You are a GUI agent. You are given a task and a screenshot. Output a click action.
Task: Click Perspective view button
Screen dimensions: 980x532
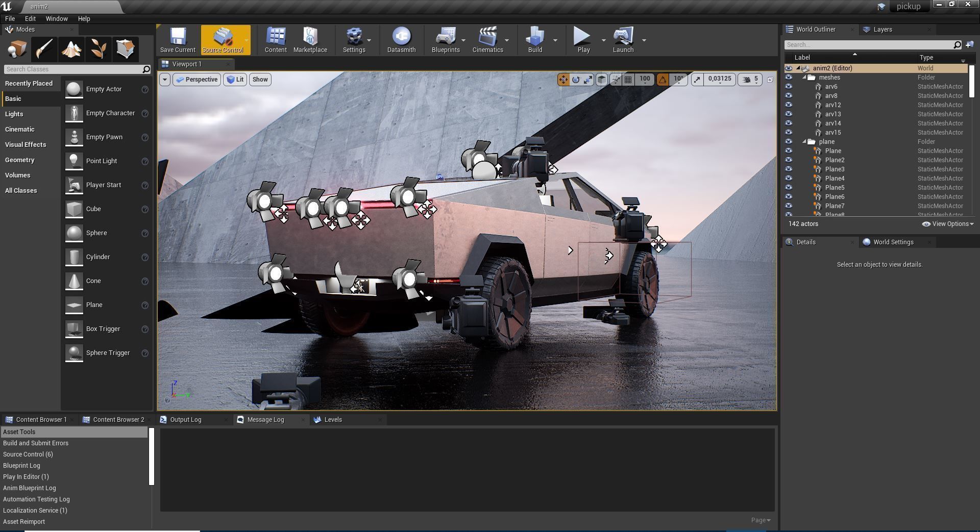point(197,80)
